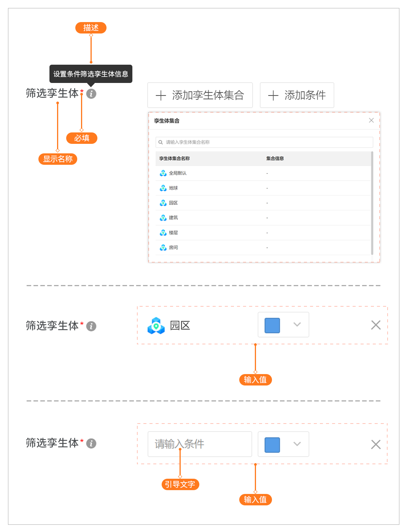Expand color dropdown arrow beside 请输入条件 field
Viewport: 407px width, 532px height.
point(297,444)
